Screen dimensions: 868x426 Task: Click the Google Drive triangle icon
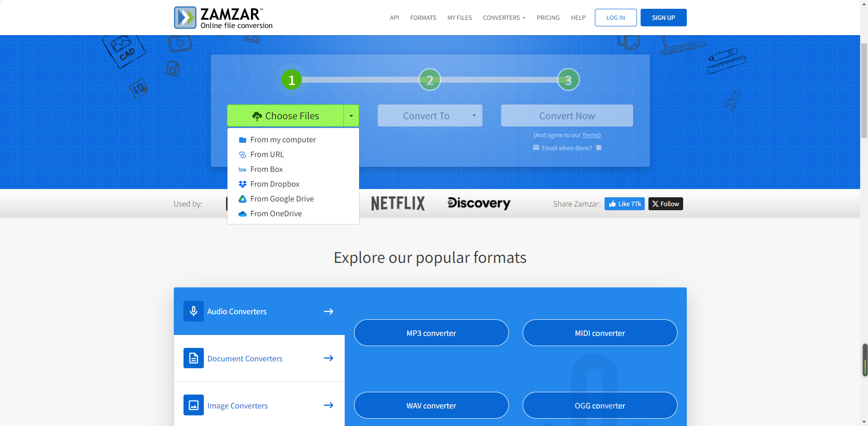pyautogui.click(x=242, y=199)
